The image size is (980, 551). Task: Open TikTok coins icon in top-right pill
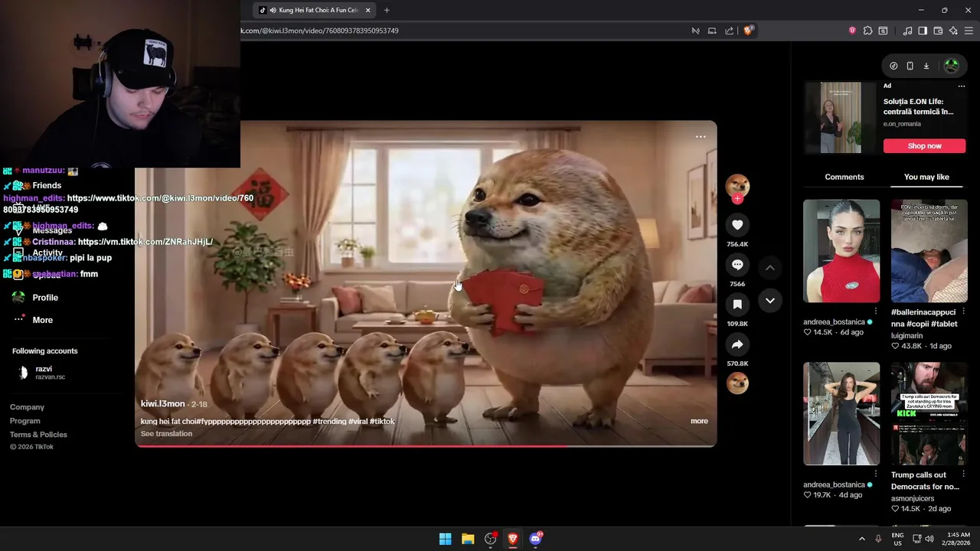(893, 66)
